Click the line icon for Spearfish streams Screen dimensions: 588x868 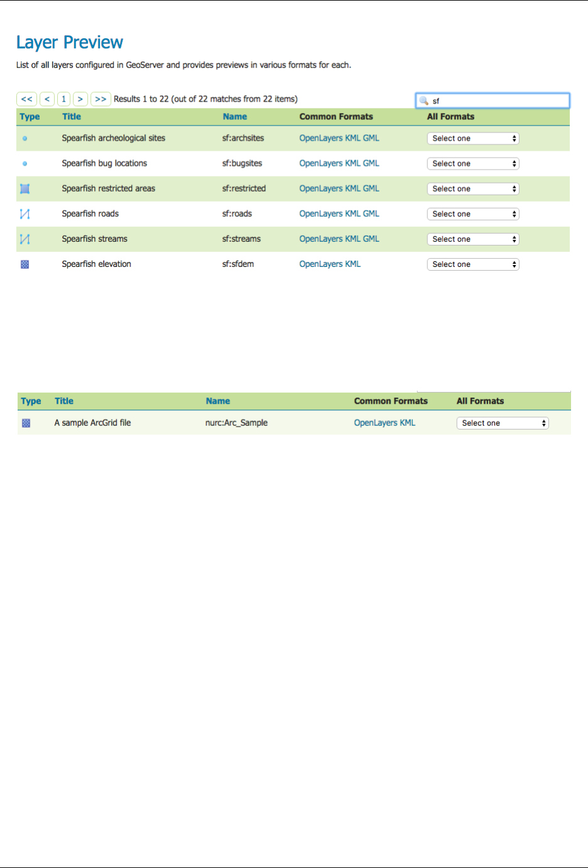[25, 239]
